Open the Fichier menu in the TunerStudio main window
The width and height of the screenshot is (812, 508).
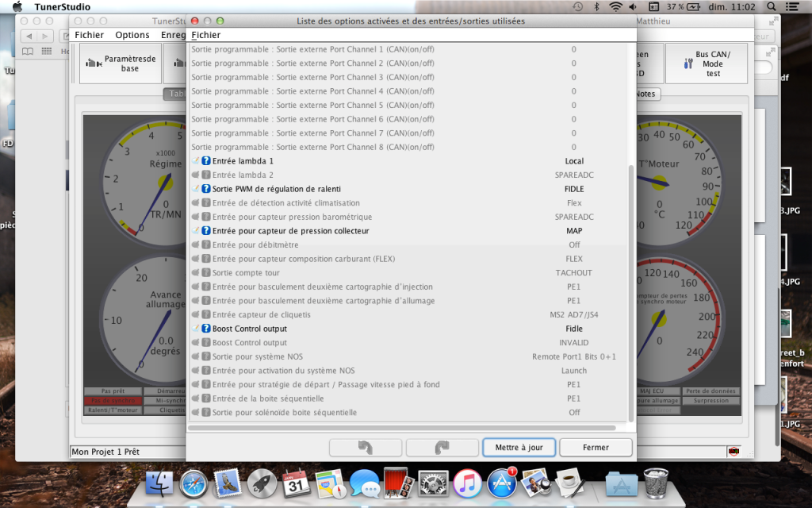pyautogui.click(x=89, y=35)
